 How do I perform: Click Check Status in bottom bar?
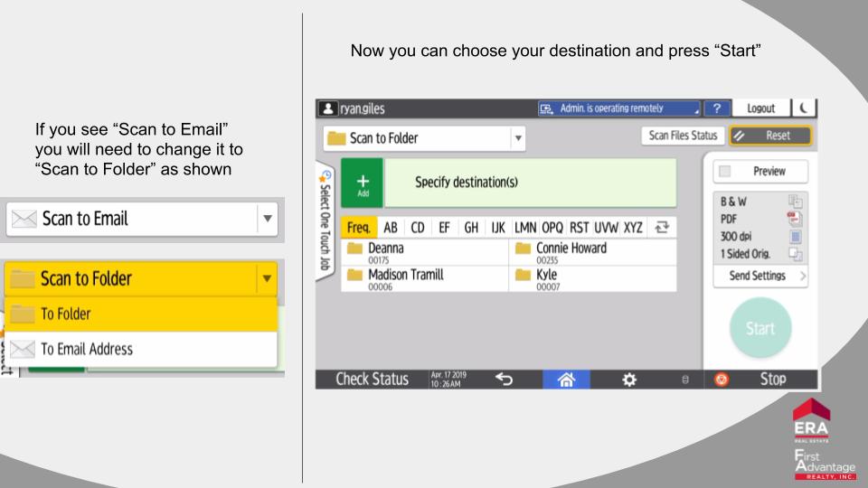tap(372, 379)
